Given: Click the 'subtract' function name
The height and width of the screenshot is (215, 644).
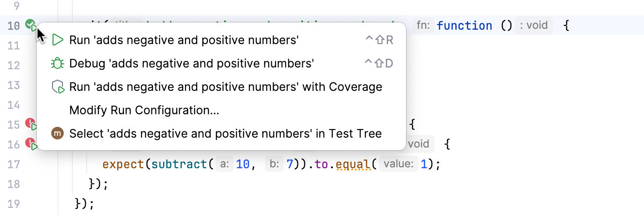Looking at the screenshot, I should (x=180, y=164).
